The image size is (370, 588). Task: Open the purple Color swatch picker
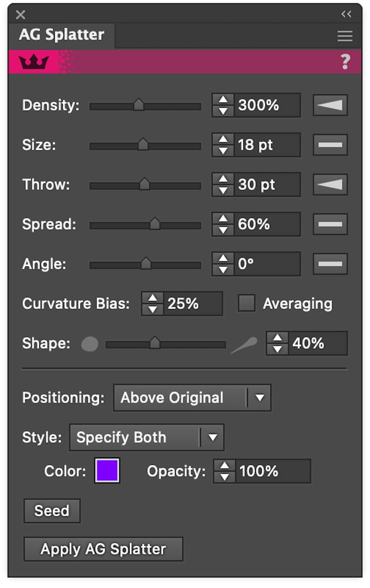click(x=107, y=471)
